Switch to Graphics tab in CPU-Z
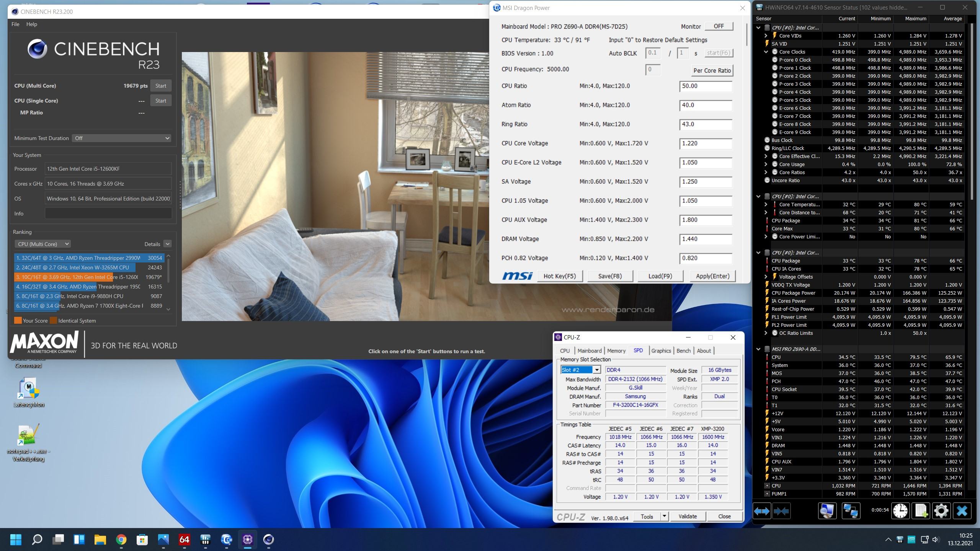This screenshot has width=980, height=551. [x=661, y=350]
